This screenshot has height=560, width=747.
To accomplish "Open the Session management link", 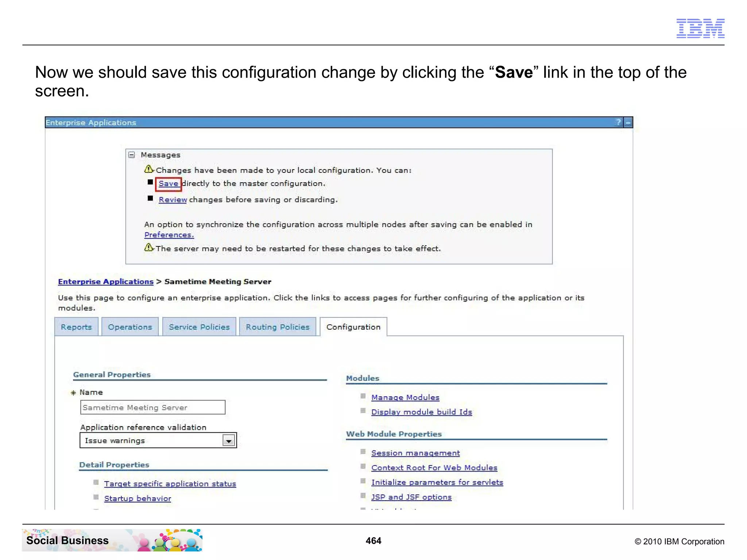I will pos(415,453).
